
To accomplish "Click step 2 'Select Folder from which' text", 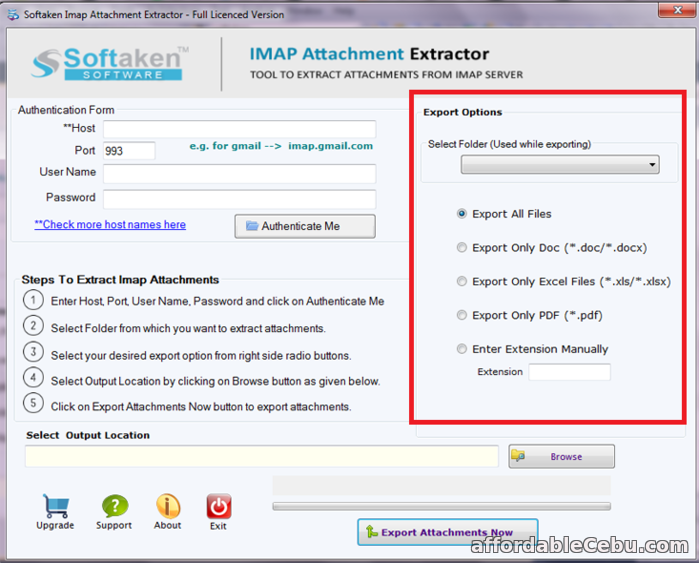I will coord(188,329).
